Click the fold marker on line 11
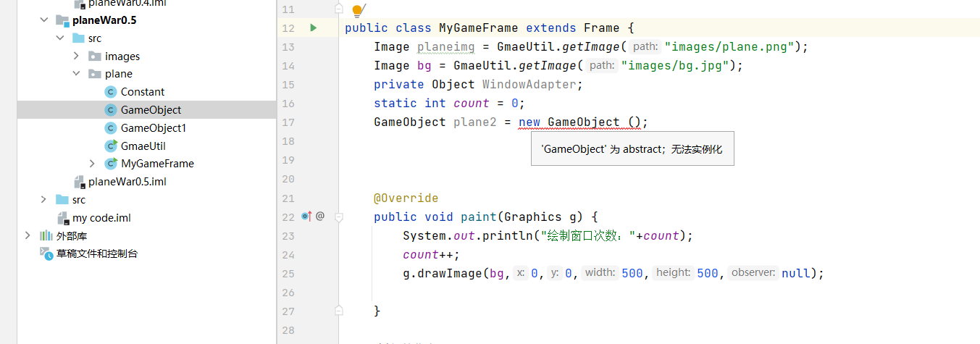980x344 pixels. click(x=338, y=9)
